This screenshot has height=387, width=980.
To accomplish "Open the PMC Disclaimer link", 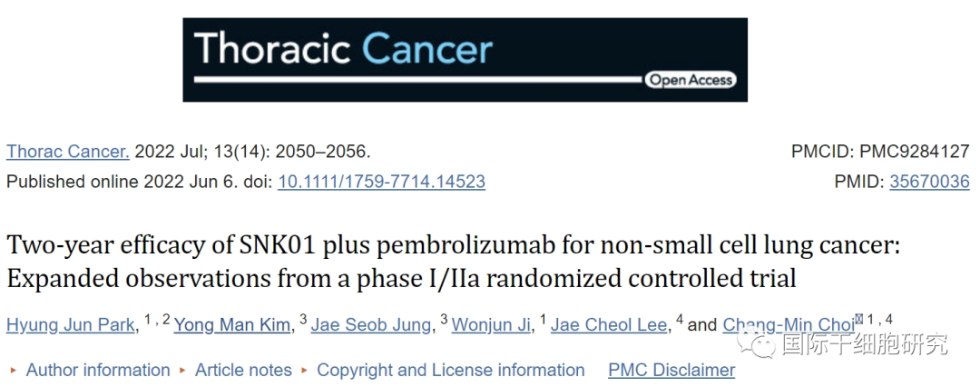I will 671,370.
